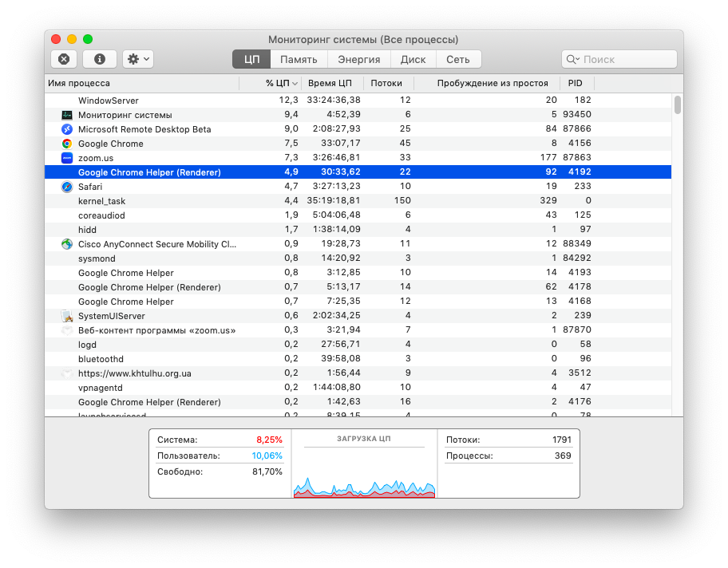Switch to the Память tab
Viewport: 728px width, 568px height.
(x=299, y=59)
